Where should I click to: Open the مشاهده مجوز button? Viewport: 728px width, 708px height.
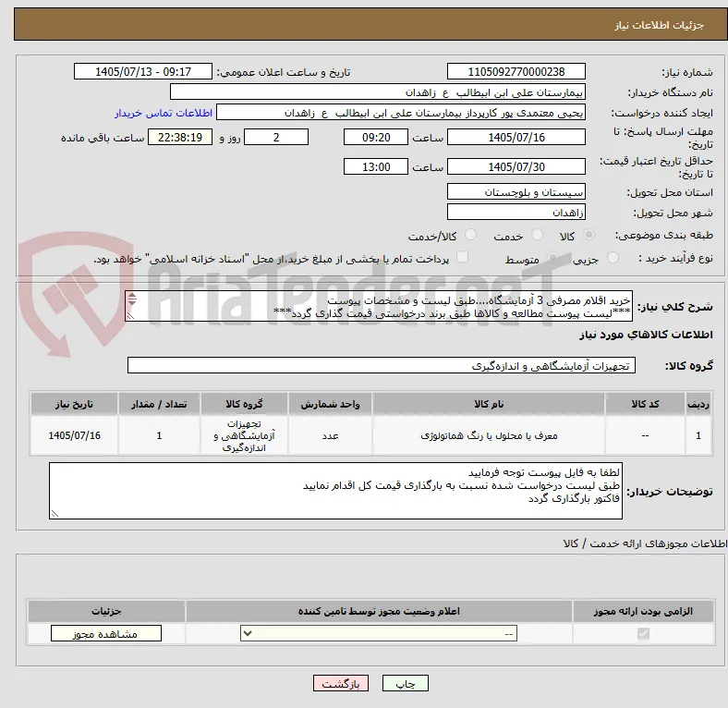tap(106, 634)
